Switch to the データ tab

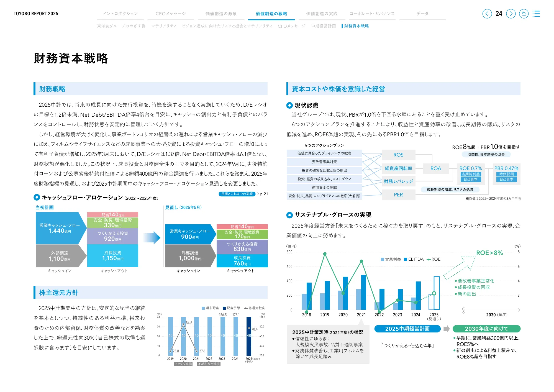422,13
